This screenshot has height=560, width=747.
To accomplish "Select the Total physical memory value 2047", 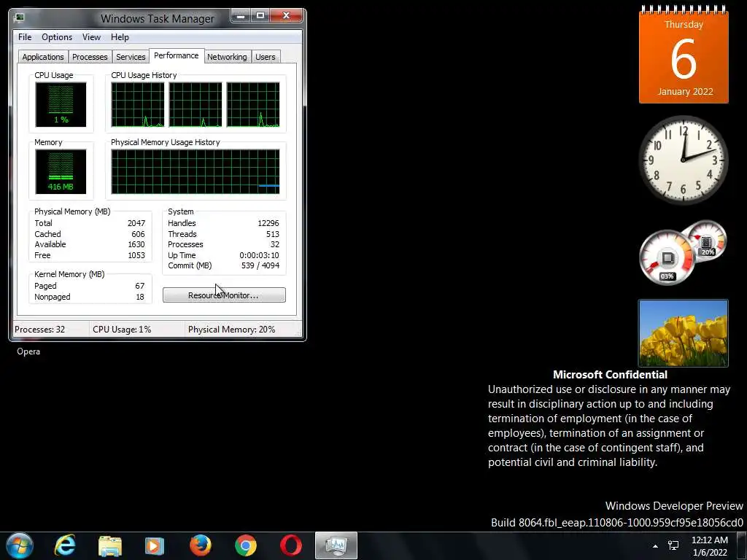I will tap(136, 223).
